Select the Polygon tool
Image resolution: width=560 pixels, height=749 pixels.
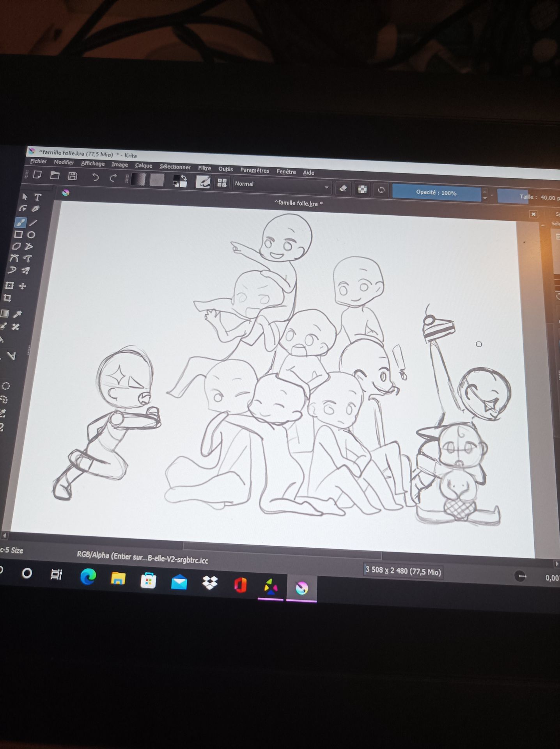coord(16,246)
